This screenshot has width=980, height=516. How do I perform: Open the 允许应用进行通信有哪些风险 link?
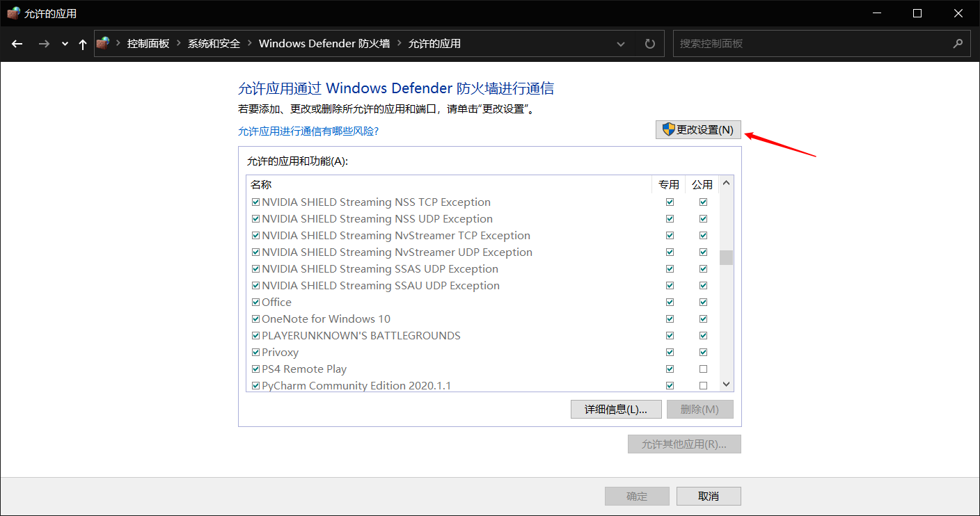pyautogui.click(x=308, y=131)
